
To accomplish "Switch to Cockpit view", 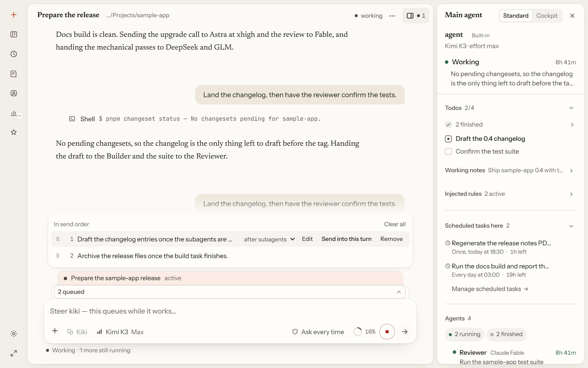I will pyautogui.click(x=547, y=16).
